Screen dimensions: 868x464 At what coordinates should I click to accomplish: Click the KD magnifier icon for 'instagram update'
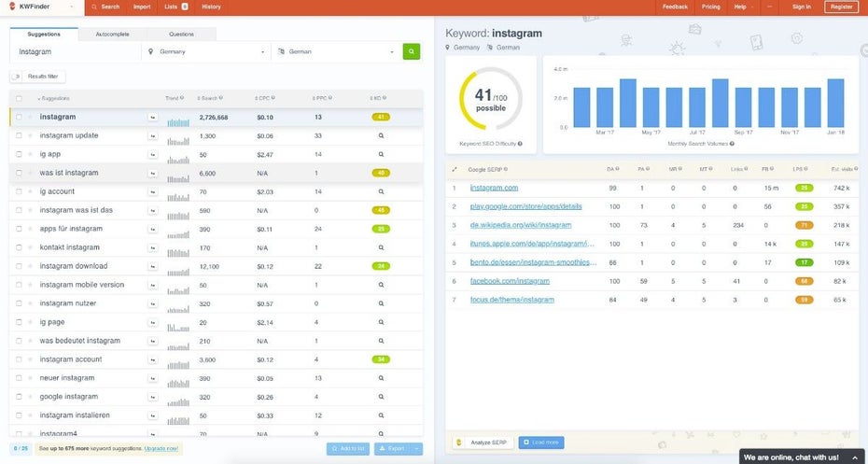click(381, 135)
